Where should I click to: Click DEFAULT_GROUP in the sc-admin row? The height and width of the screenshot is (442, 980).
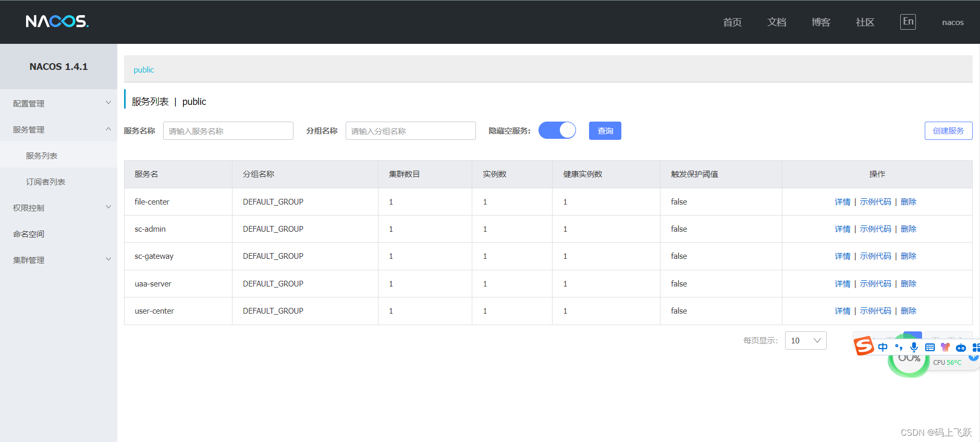coord(273,229)
